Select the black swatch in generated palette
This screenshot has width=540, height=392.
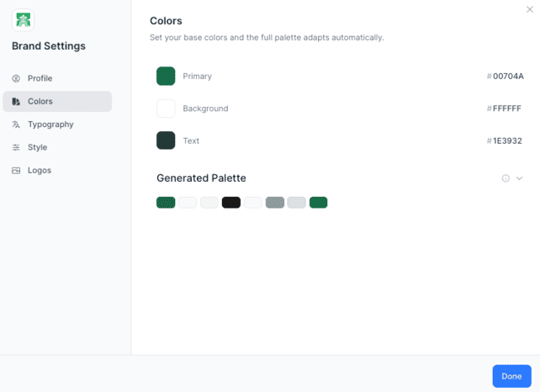231,203
